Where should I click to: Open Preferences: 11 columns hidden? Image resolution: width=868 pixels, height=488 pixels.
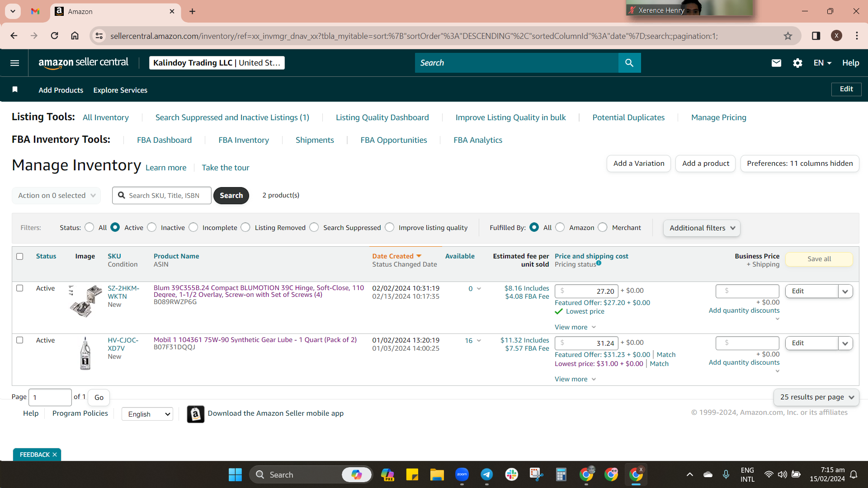(x=800, y=163)
